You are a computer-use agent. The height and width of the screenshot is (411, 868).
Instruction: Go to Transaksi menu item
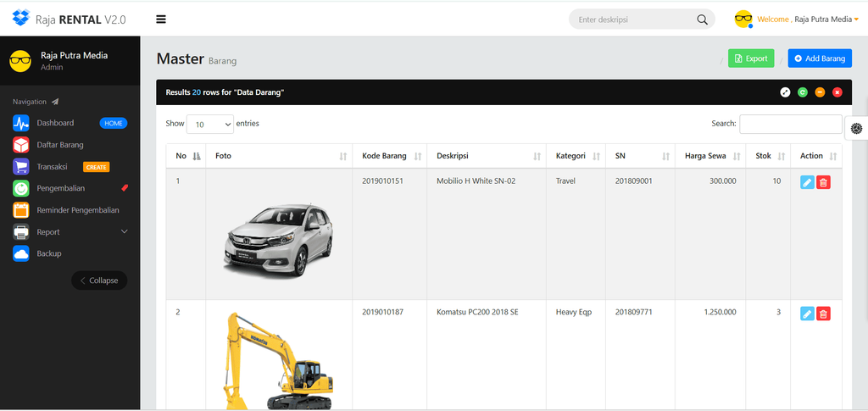pyautogui.click(x=52, y=166)
